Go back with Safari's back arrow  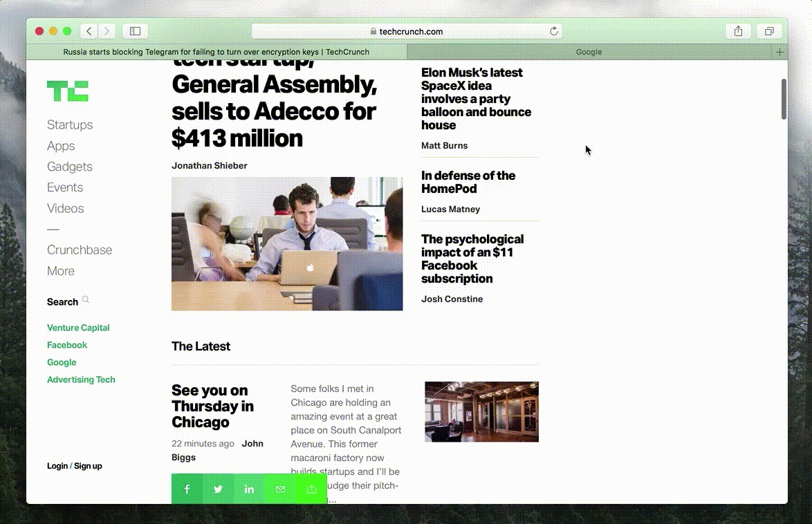pyautogui.click(x=89, y=31)
